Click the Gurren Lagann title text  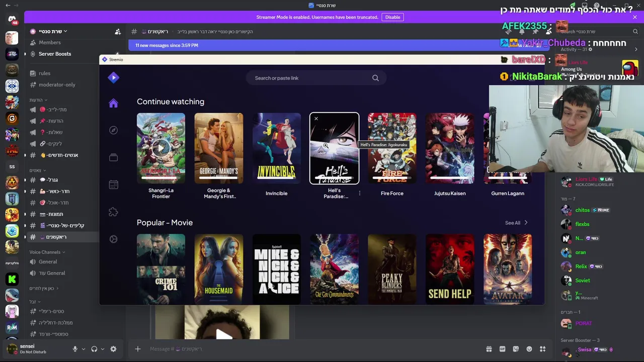click(508, 193)
